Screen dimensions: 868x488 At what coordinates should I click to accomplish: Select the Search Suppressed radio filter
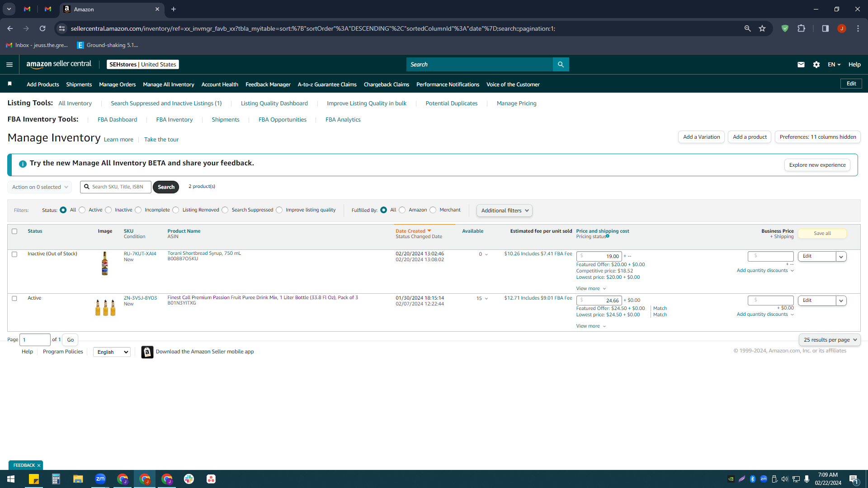coord(225,210)
